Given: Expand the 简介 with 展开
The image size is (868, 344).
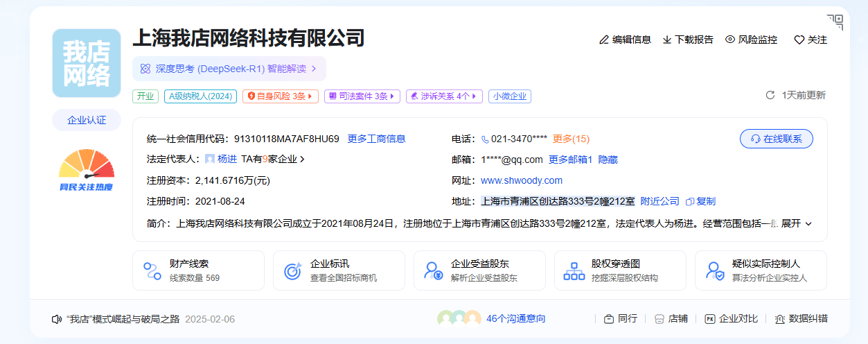Looking at the screenshot, I should (x=797, y=223).
